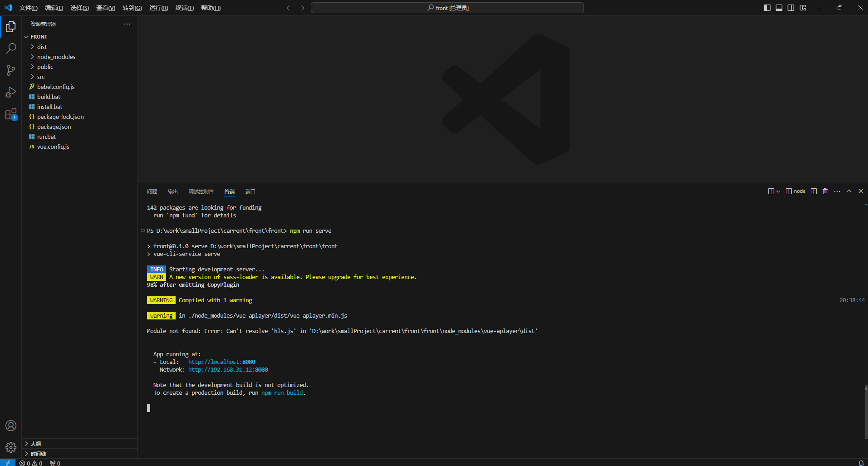Image resolution: width=868 pixels, height=466 pixels.
Task: Open the Manage gear icon
Action: click(x=11, y=447)
